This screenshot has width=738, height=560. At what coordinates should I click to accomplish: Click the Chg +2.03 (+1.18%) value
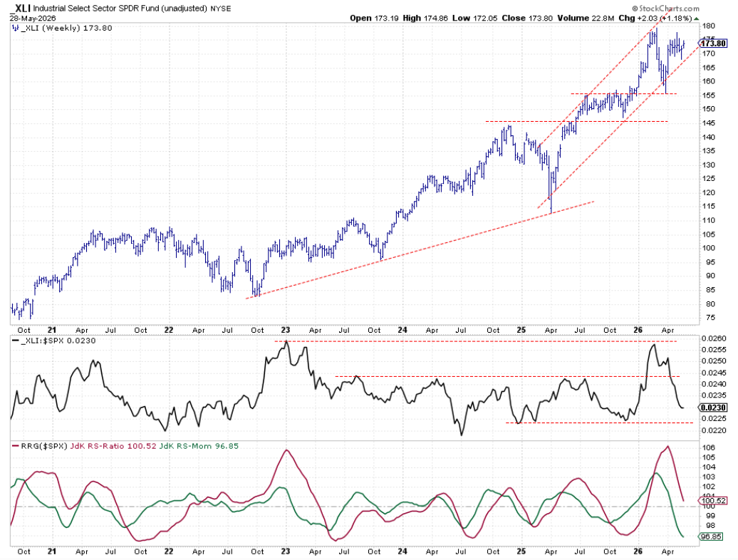tap(655, 19)
